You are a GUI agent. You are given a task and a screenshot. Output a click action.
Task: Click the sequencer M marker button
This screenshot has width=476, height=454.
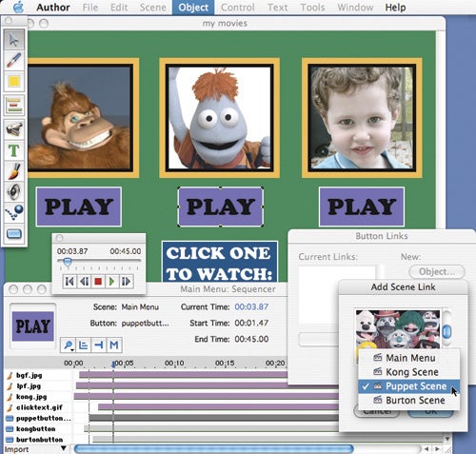(x=114, y=345)
